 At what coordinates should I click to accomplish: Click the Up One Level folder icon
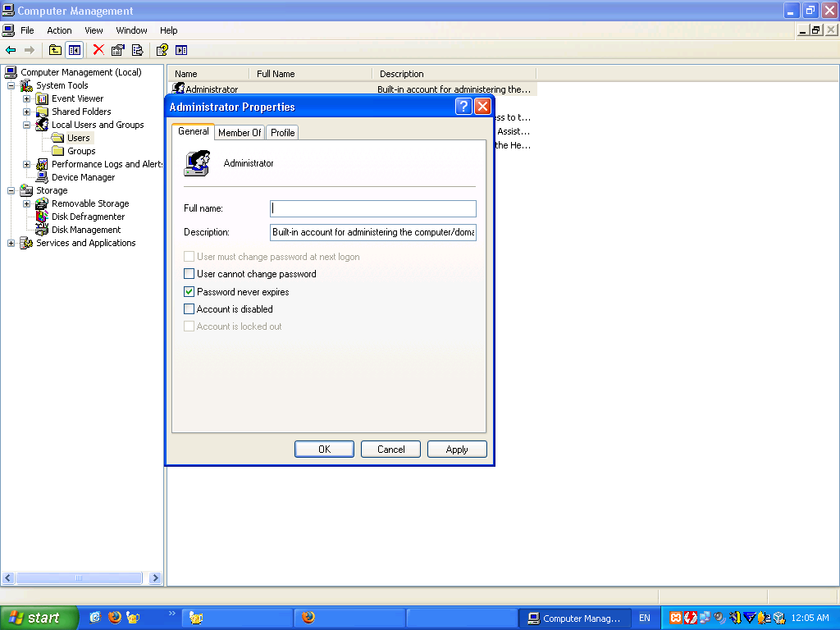pos(55,50)
